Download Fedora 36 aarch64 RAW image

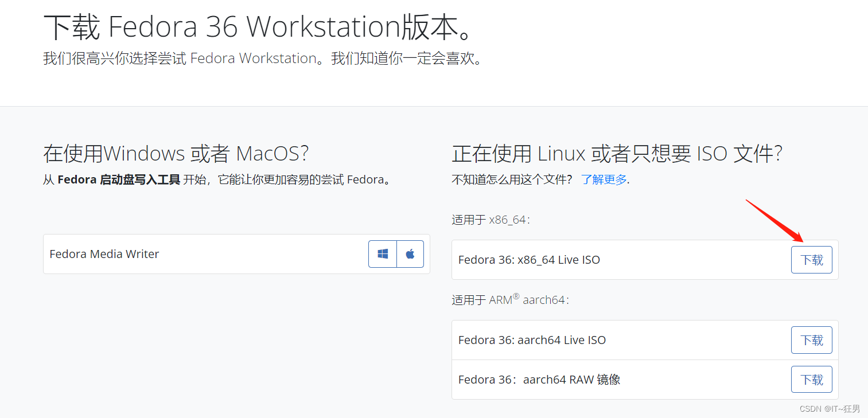click(812, 380)
